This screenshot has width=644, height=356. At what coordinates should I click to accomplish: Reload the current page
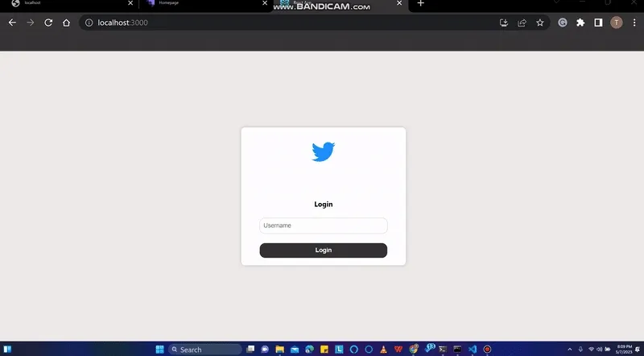pos(48,23)
